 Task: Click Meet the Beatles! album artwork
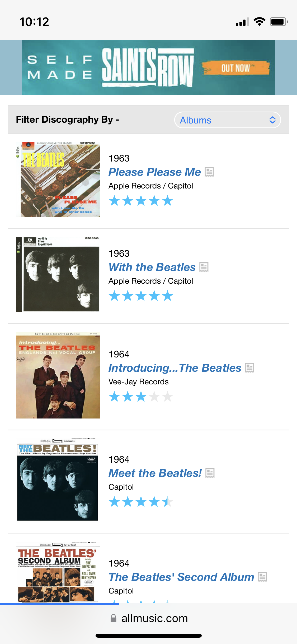[x=58, y=480]
